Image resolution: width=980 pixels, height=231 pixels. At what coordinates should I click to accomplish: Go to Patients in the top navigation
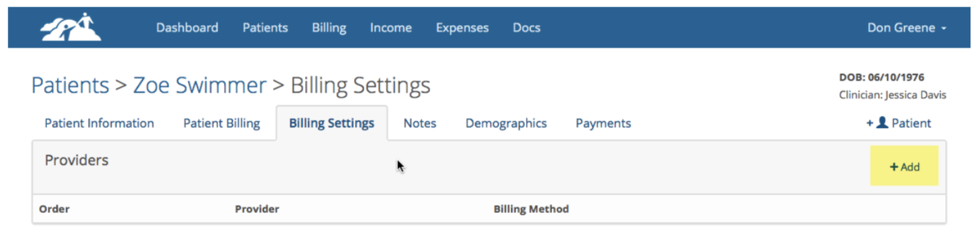pos(265,28)
